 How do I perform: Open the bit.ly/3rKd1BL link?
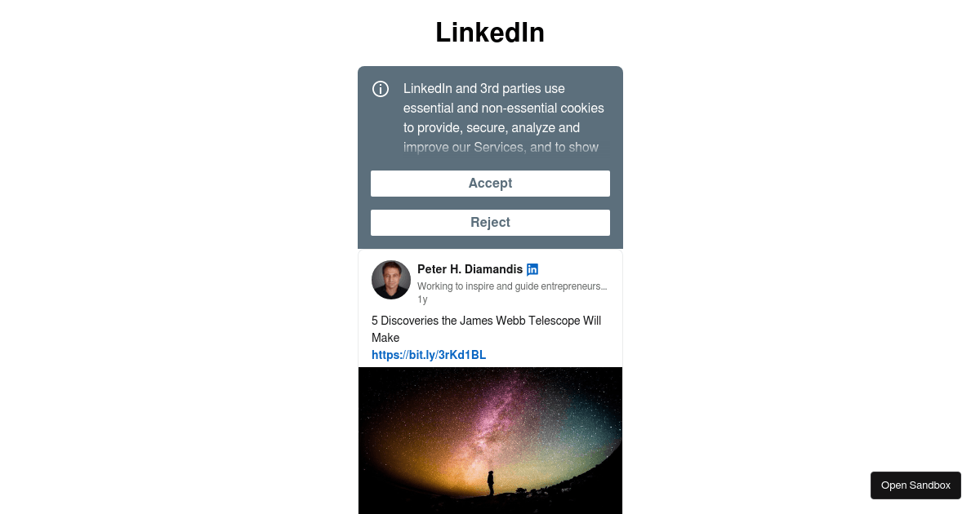pos(429,355)
